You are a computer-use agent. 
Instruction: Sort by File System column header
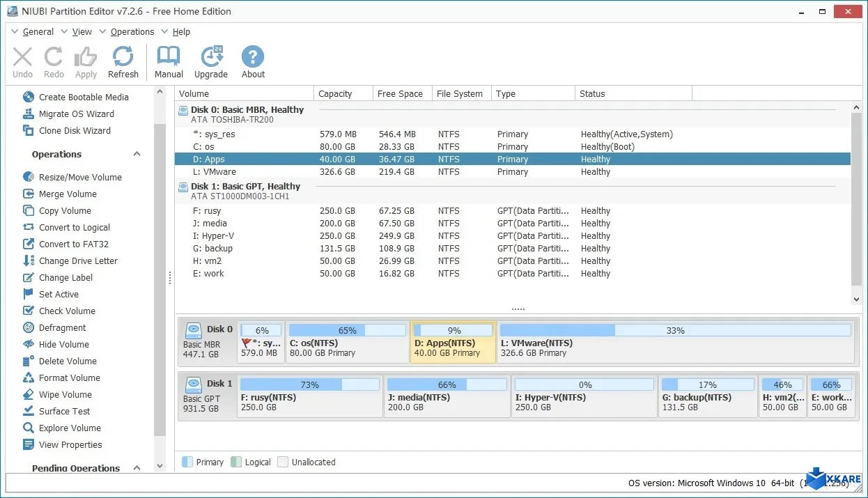pos(462,93)
